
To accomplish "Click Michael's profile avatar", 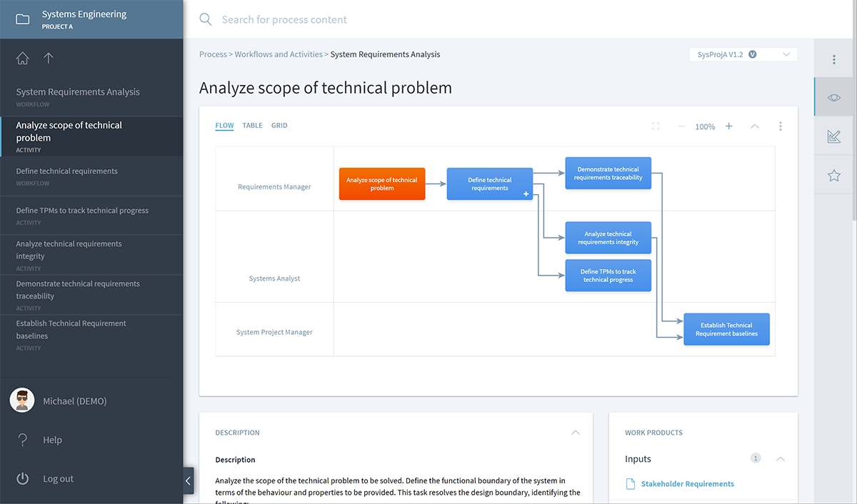I will 21,400.
